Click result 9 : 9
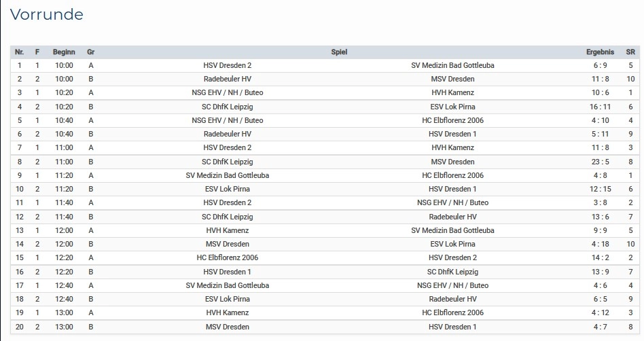The image size is (644, 341). [600, 230]
